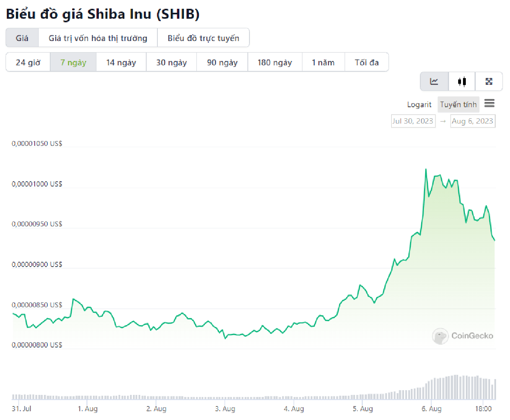The width and height of the screenshot is (510, 420).
Task: Click the 3. Aug axis date
Action: click(225, 408)
